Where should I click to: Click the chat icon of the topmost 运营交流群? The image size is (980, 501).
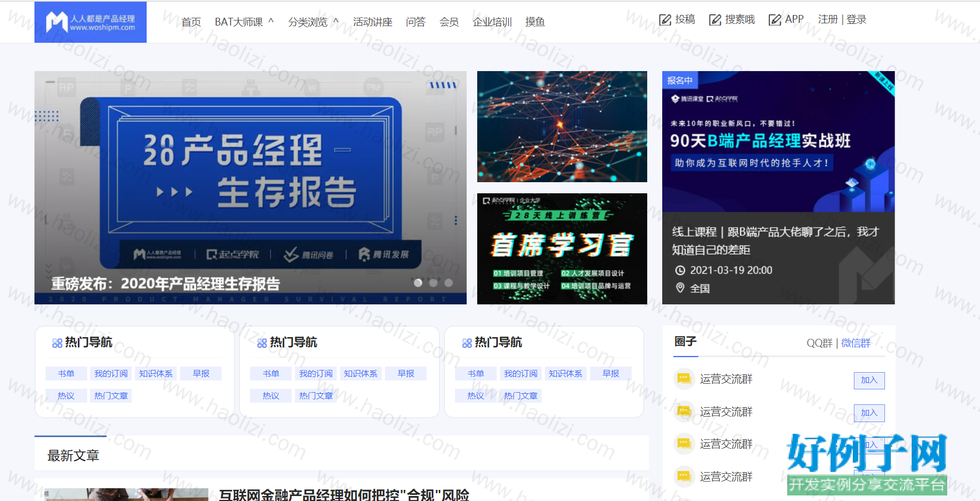[684, 379]
